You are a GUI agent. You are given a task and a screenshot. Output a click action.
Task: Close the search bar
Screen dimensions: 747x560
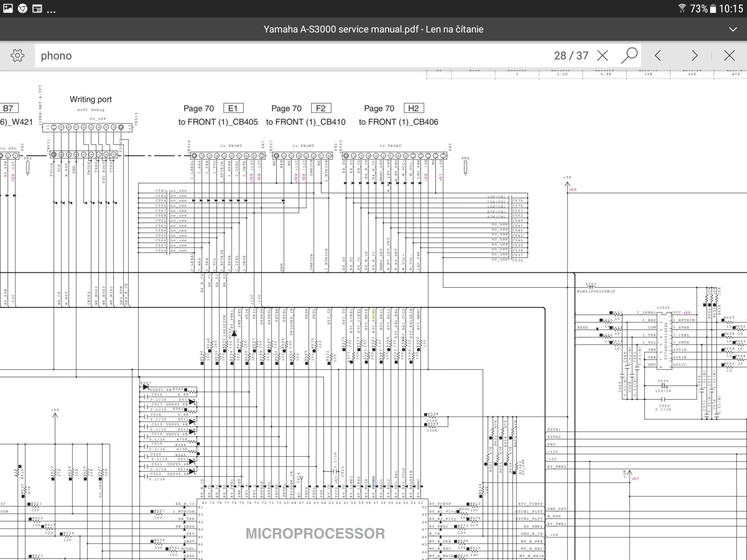729,55
